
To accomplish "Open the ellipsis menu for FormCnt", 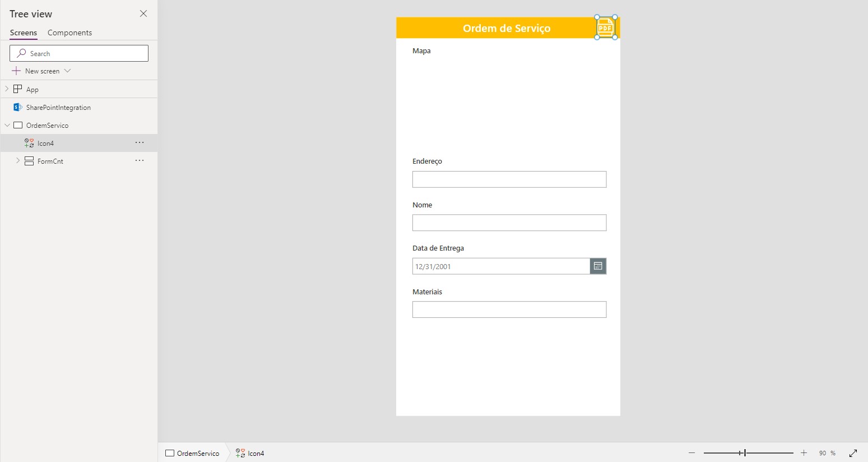I will 139,161.
